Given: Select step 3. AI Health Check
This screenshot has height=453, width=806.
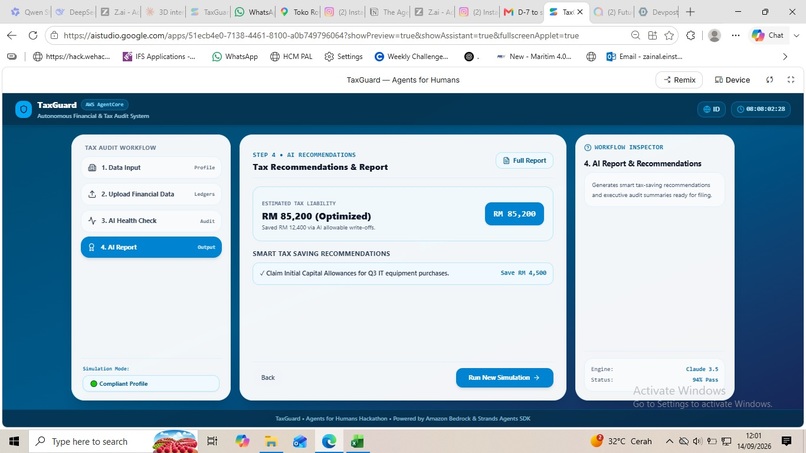Looking at the screenshot, I should tap(151, 221).
